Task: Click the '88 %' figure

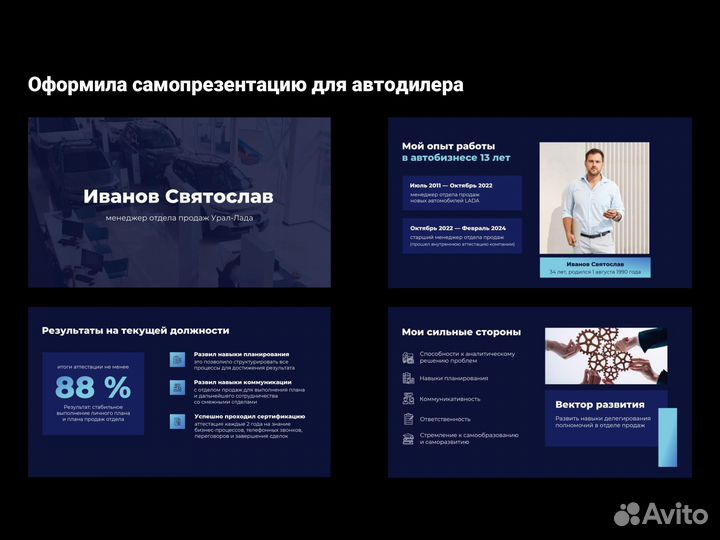Action: pyautogui.click(x=93, y=387)
